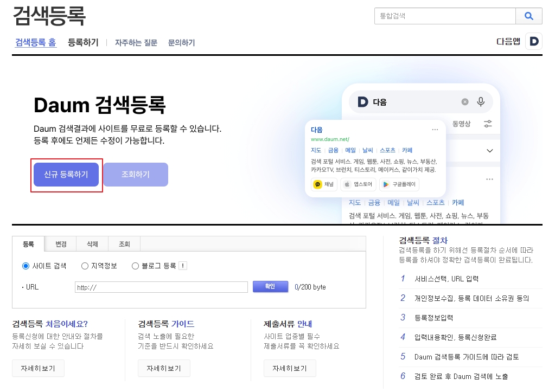Click the 확인 button next to URL
Screen dimensions: 555x392
[x=270, y=287]
